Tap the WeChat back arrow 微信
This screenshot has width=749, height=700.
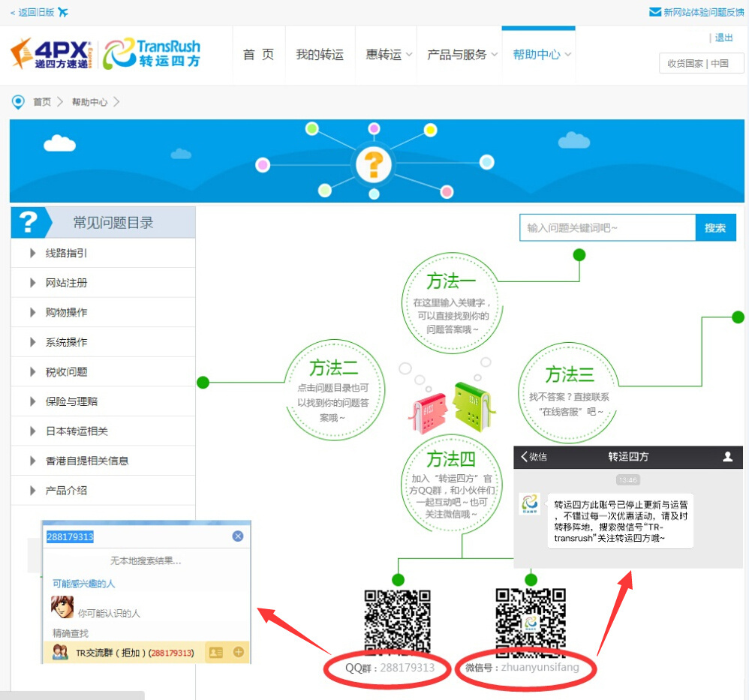click(x=534, y=456)
